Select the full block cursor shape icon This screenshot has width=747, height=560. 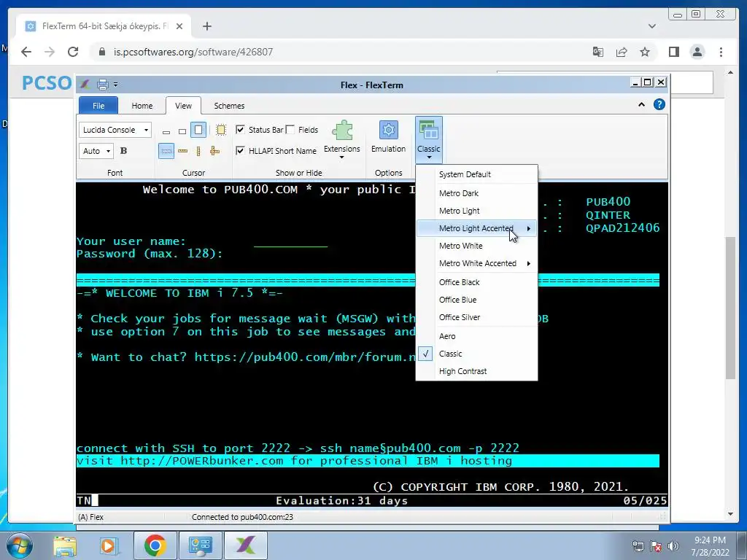click(198, 130)
